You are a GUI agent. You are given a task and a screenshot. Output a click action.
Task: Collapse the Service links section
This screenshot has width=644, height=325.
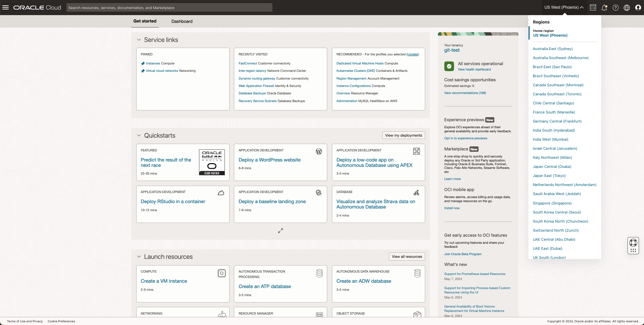click(x=139, y=40)
